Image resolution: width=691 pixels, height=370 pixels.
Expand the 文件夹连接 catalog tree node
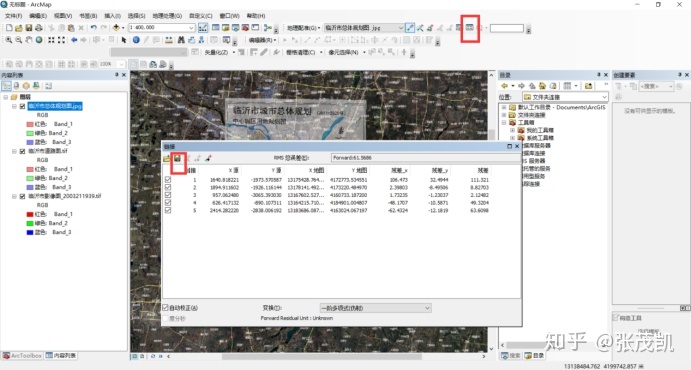[504, 115]
